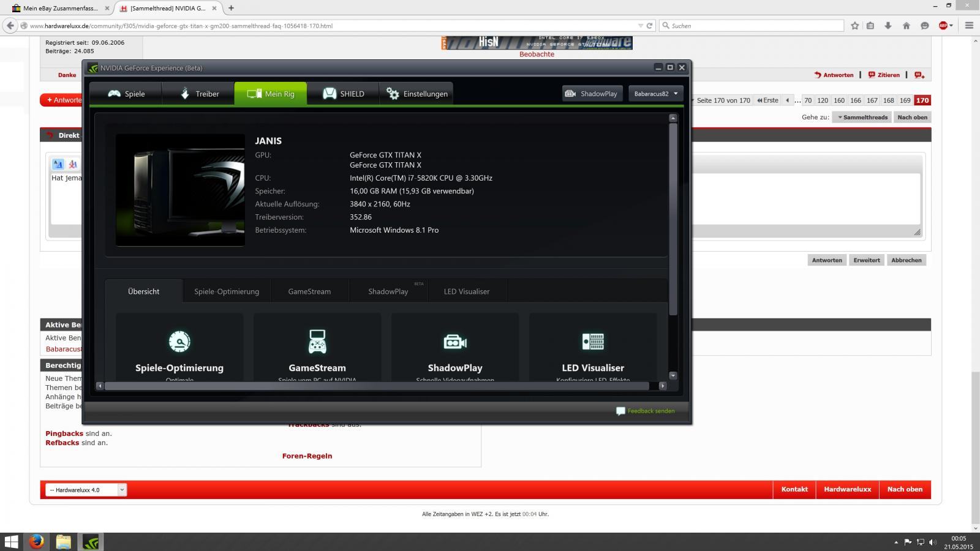Click the horizontal scrollbar left arrow
Image resolution: width=980 pixels, height=551 pixels.
click(100, 386)
